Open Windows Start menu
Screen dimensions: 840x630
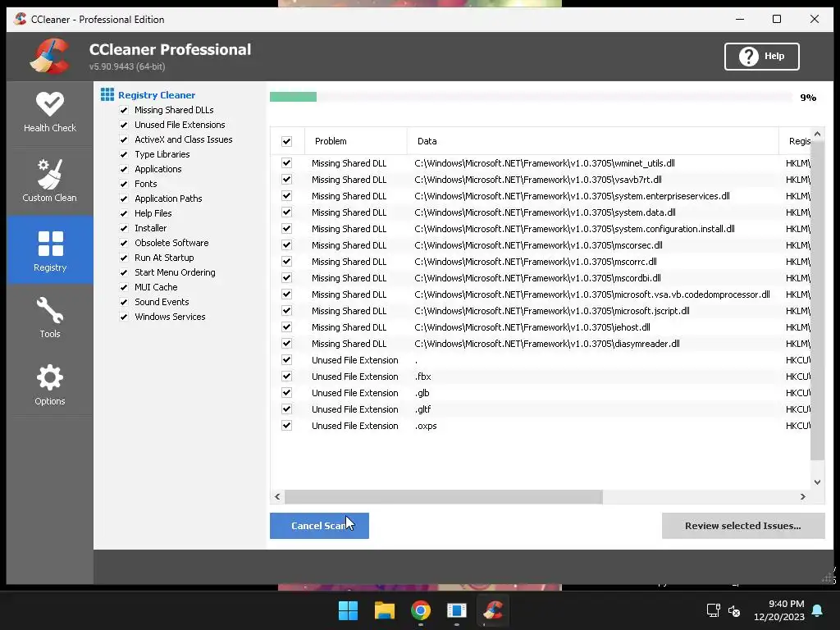(348, 610)
